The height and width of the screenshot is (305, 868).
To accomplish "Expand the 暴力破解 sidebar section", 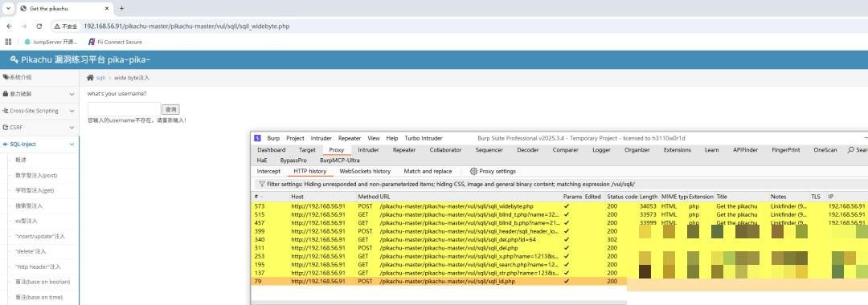I will point(39,94).
